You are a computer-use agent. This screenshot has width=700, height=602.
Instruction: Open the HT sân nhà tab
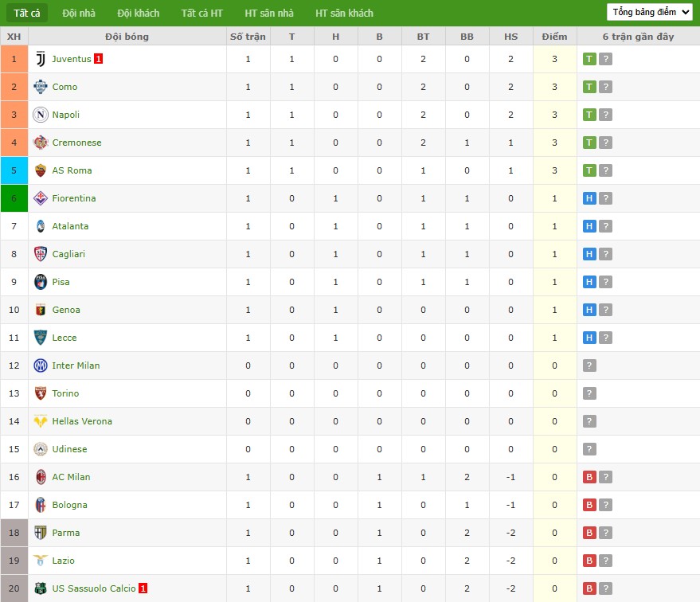[269, 13]
